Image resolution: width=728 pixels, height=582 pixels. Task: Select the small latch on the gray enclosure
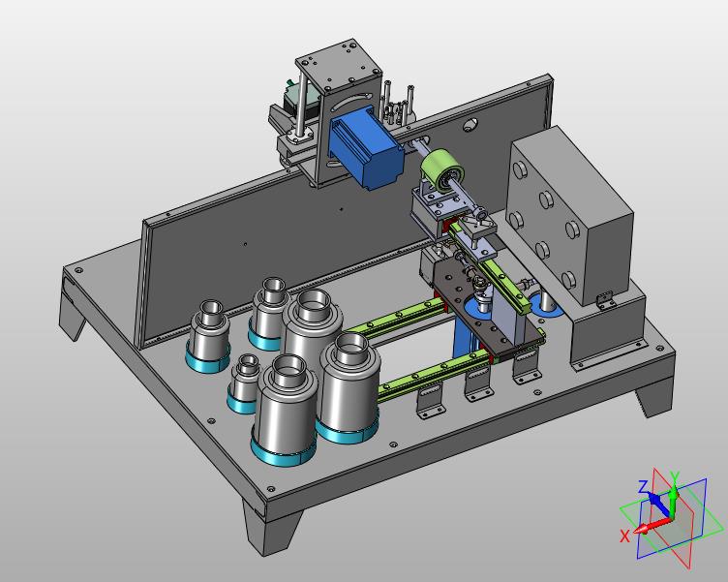click(606, 298)
